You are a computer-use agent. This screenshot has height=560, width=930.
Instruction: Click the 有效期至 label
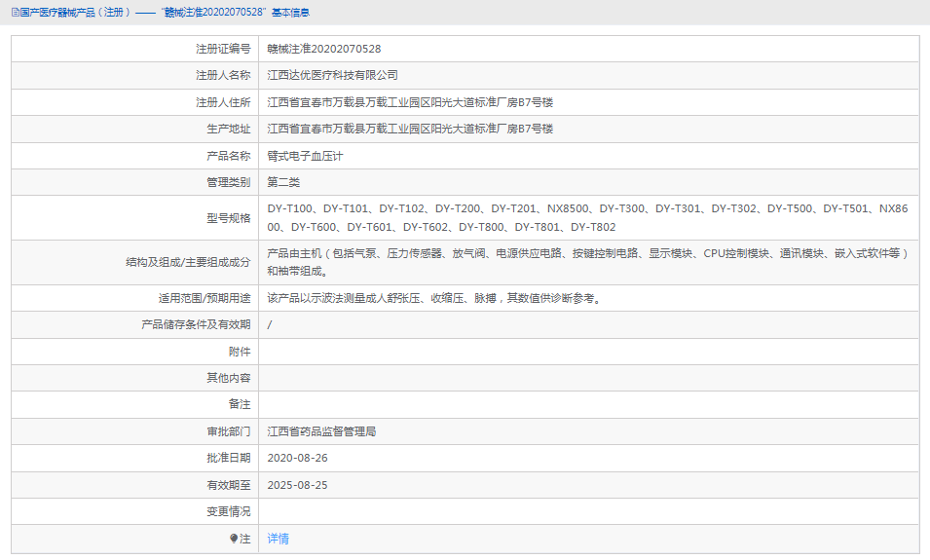[228, 485]
